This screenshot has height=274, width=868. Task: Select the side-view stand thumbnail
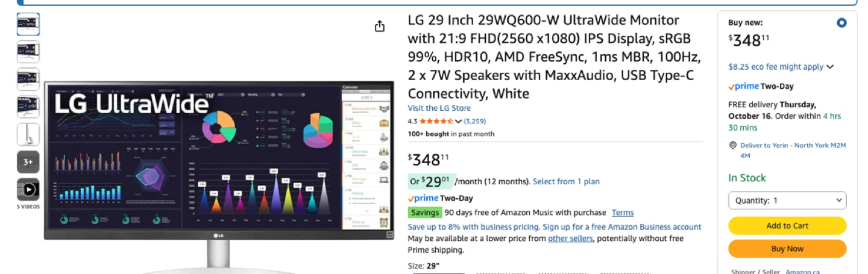click(28, 134)
